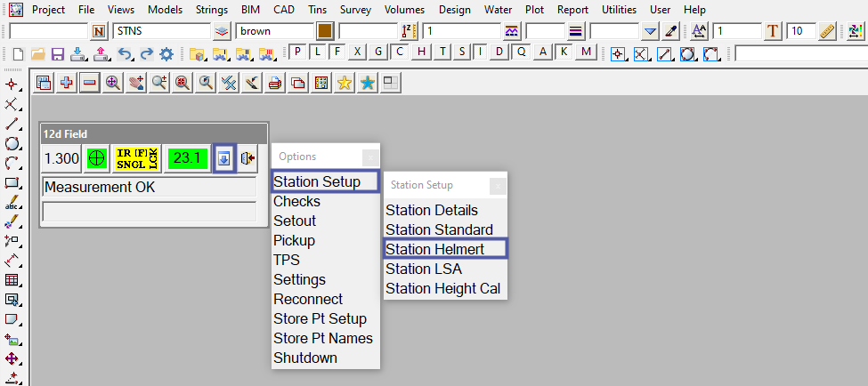Open the Survey menu in menu bar

coord(355,9)
